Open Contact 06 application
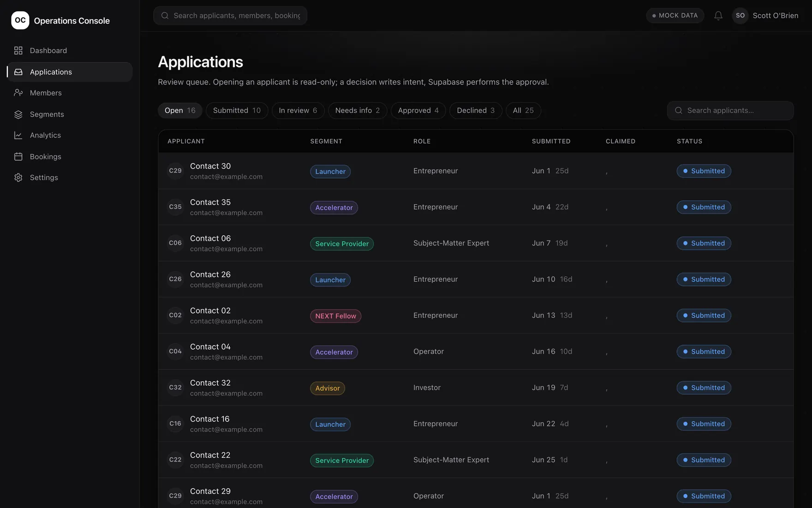 pos(476,243)
